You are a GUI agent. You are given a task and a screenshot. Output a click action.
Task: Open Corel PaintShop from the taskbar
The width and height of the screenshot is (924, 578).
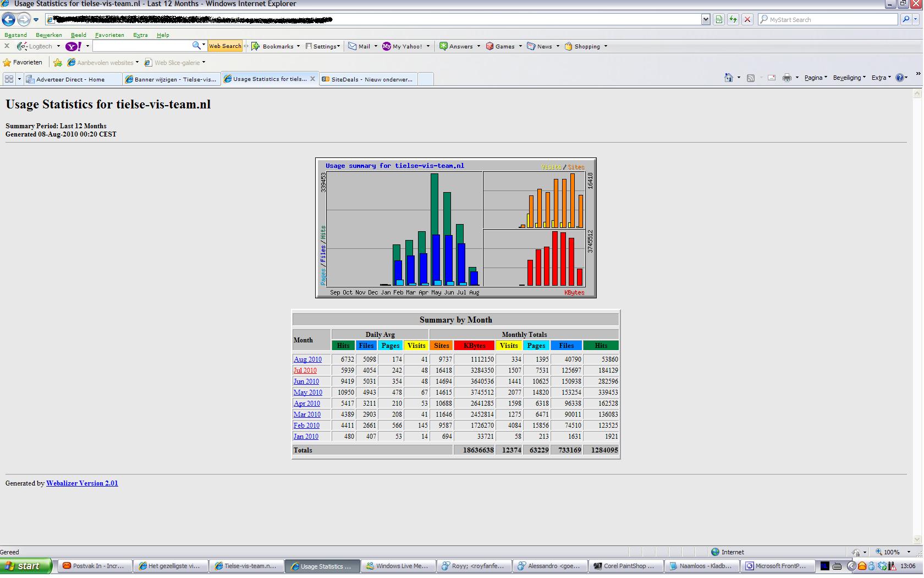click(625, 566)
